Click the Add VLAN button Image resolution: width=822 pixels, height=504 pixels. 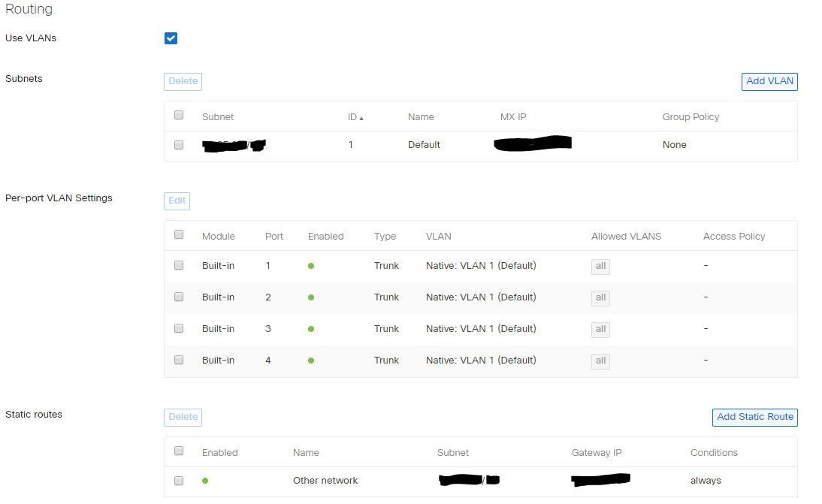point(769,81)
